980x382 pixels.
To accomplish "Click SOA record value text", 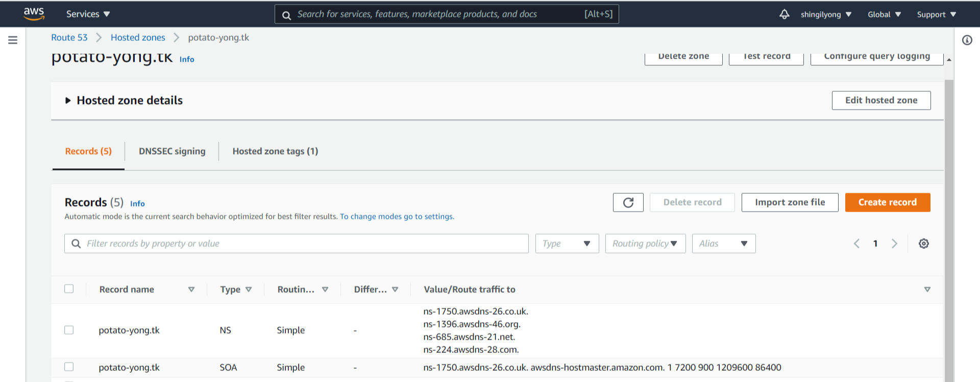I will pos(602,368).
